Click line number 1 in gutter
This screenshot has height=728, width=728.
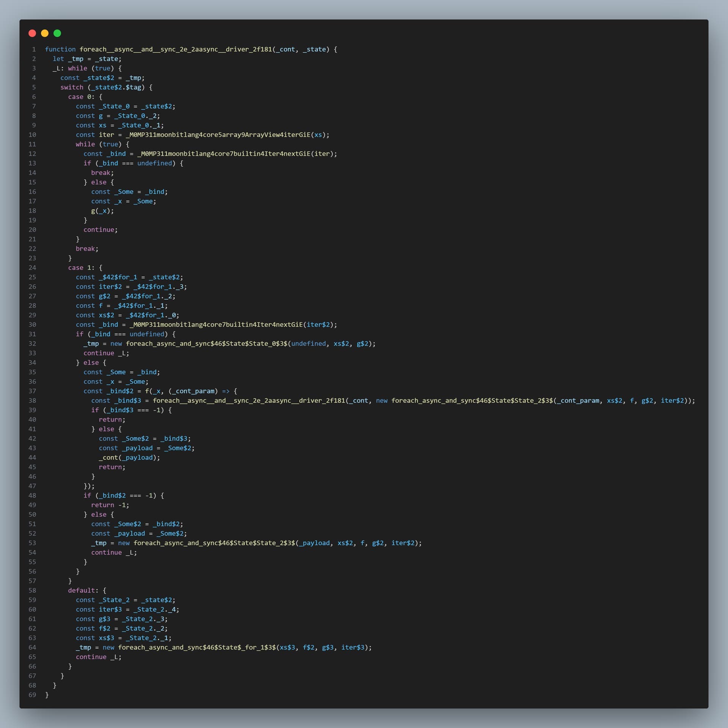pos(34,49)
